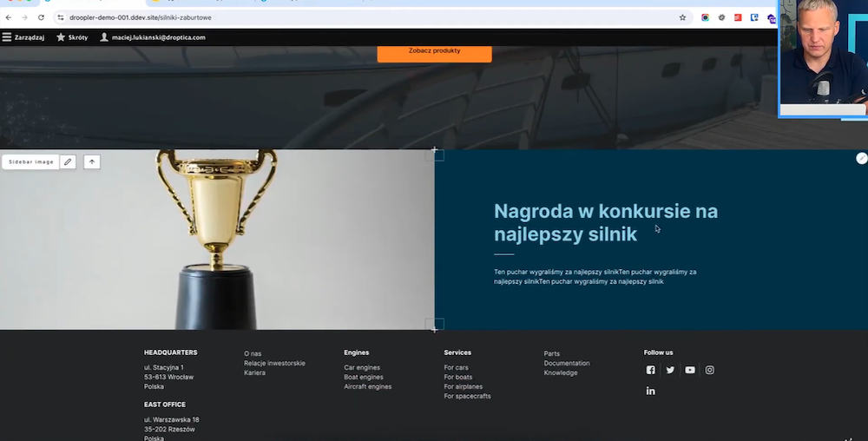
Task: Open the Relacje inwestorskie footer link
Action: pos(274,364)
